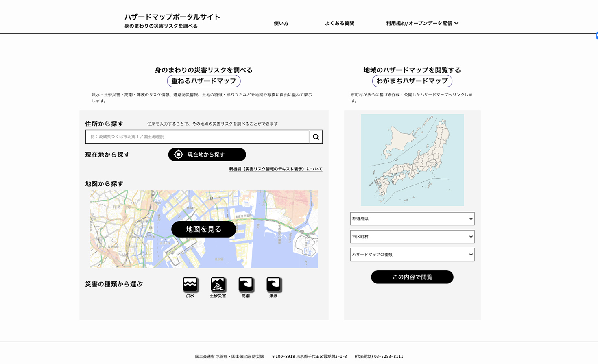The height and width of the screenshot is (364, 598).
Task: Select the わがまちハザードマップ title button
Action: tap(412, 81)
